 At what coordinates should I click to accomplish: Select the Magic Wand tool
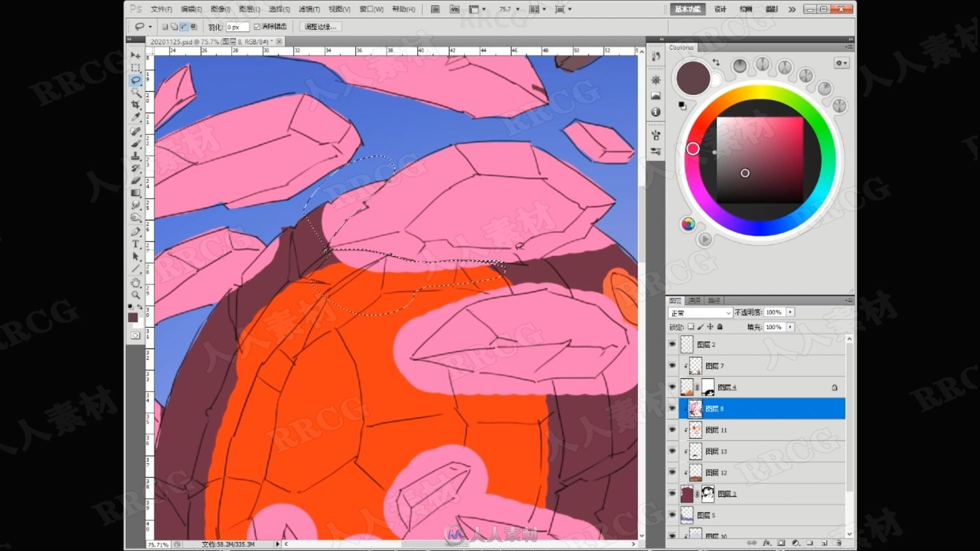point(135,92)
